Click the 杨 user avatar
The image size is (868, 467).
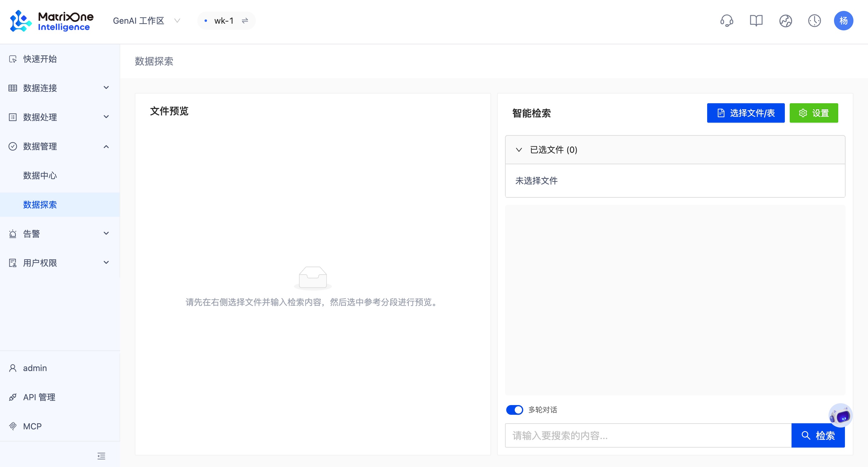(x=844, y=21)
